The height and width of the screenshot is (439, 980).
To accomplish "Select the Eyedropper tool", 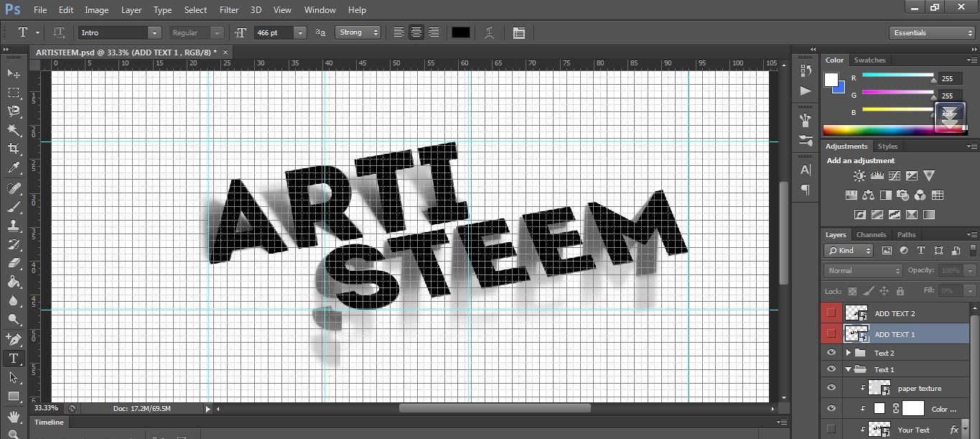I will point(14,168).
